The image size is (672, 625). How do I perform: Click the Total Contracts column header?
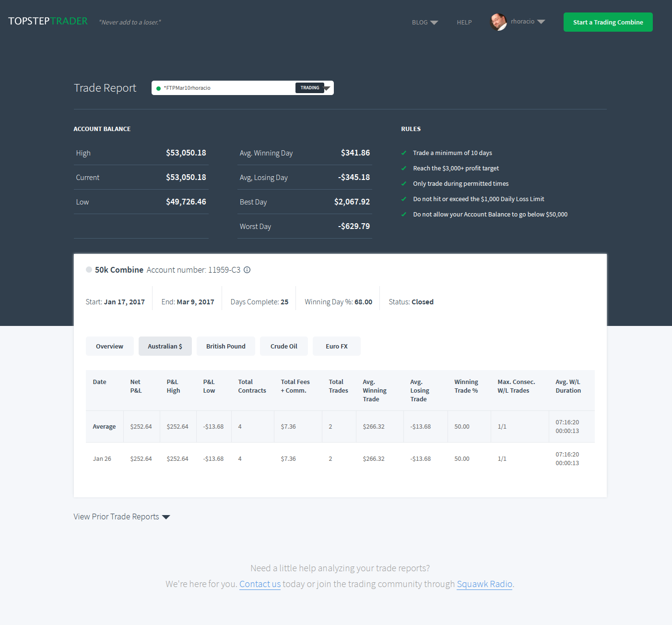(x=252, y=386)
